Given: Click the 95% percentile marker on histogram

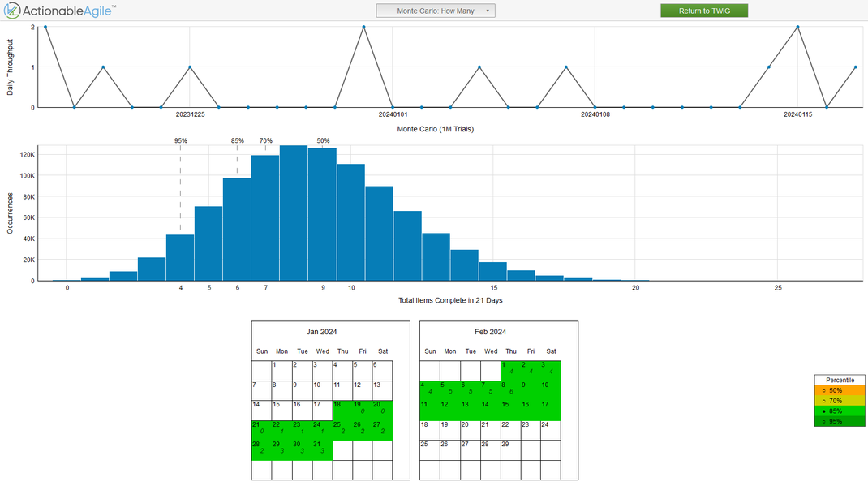Looking at the screenshot, I should point(182,140).
